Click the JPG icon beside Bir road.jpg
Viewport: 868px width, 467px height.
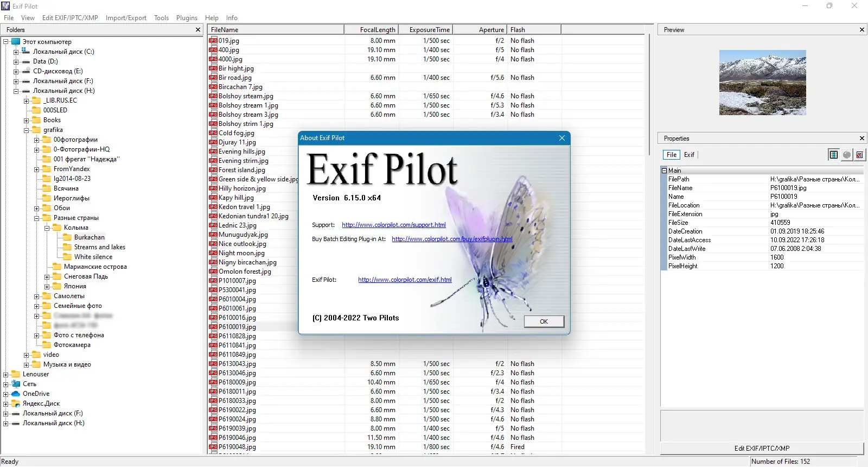(213, 78)
